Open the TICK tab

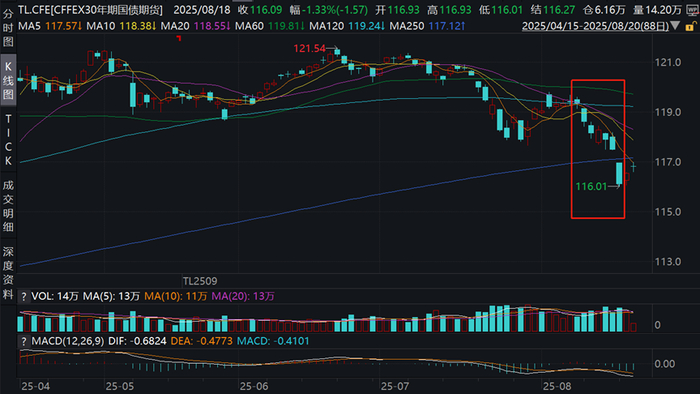point(8,140)
